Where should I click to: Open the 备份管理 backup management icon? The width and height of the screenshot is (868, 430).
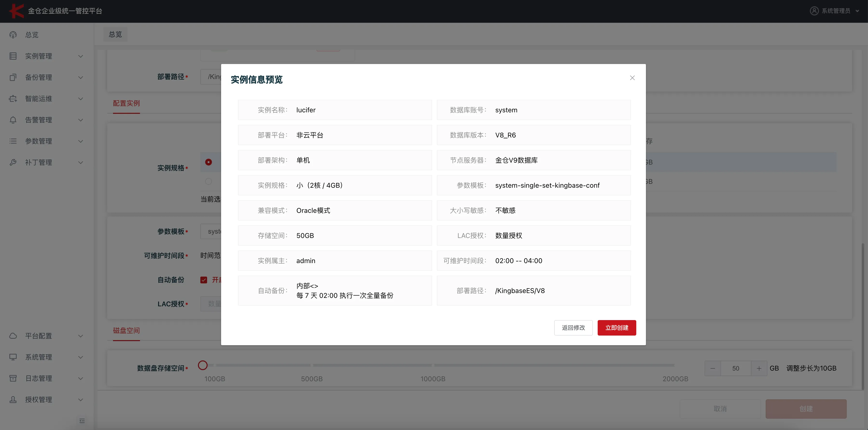point(13,77)
